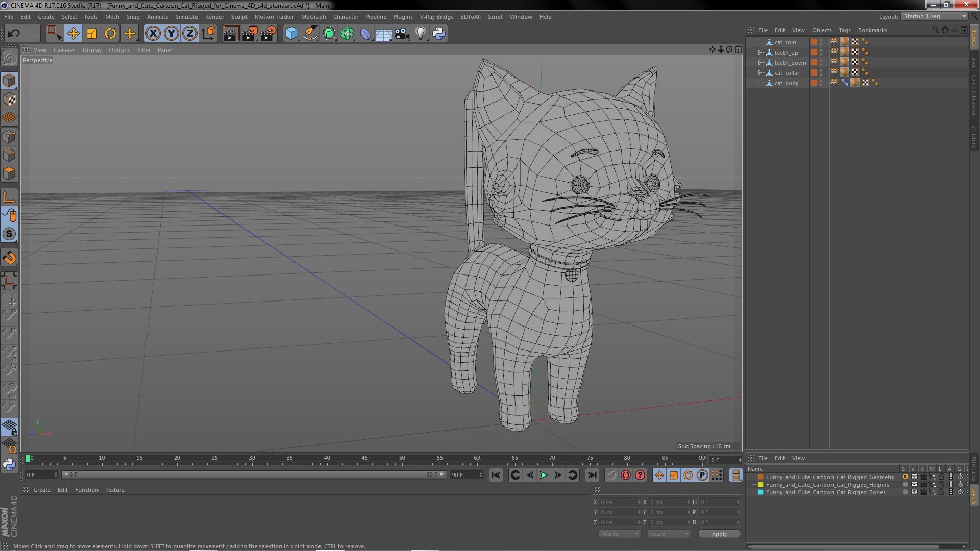This screenshot has height=551, width=980.
Task: Toggle the Snap magnet icon
Action: [9, 258]
